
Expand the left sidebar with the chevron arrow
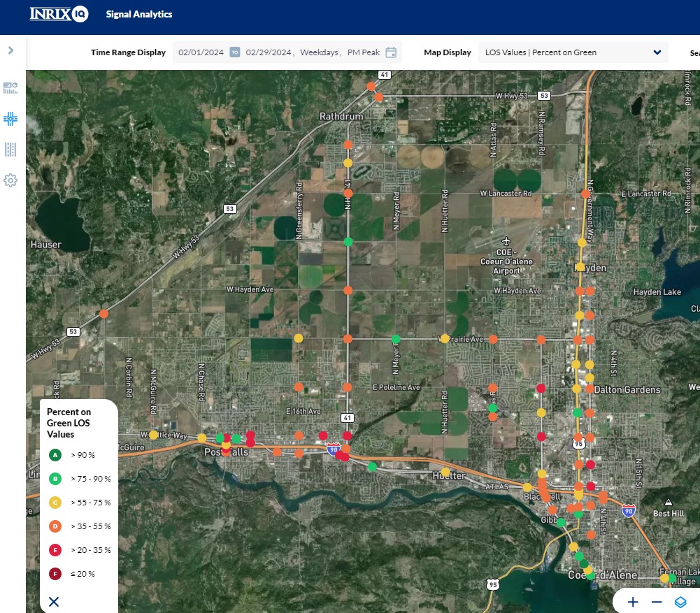click(x=10, y=50)
